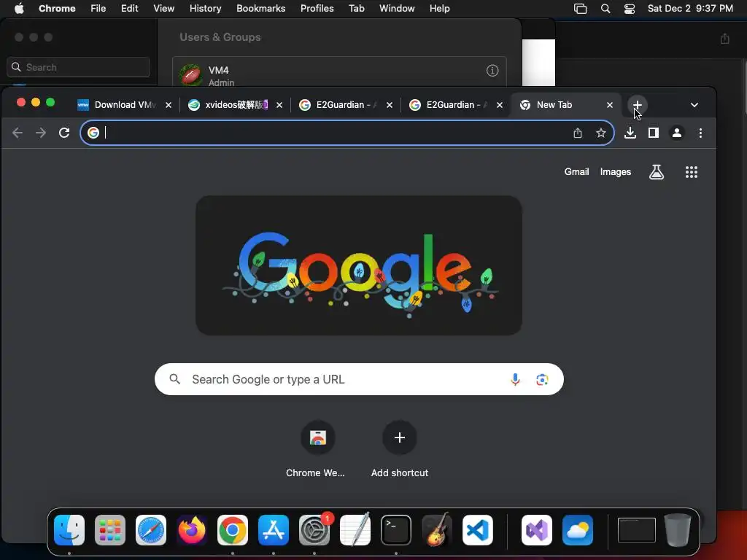This screenshot has height=560, width=747.
Task: Open the Edit menu
Action: (x=129, y=8)
